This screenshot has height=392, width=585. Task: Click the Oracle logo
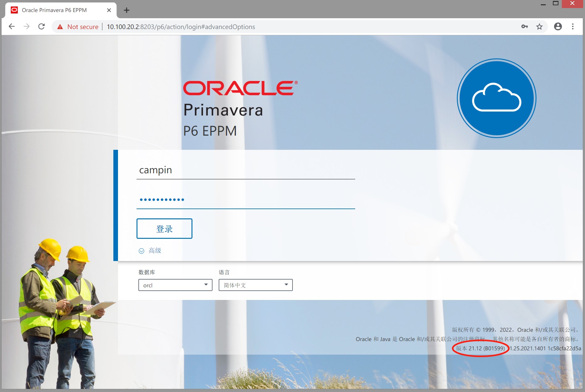click(x=240, y=88)
